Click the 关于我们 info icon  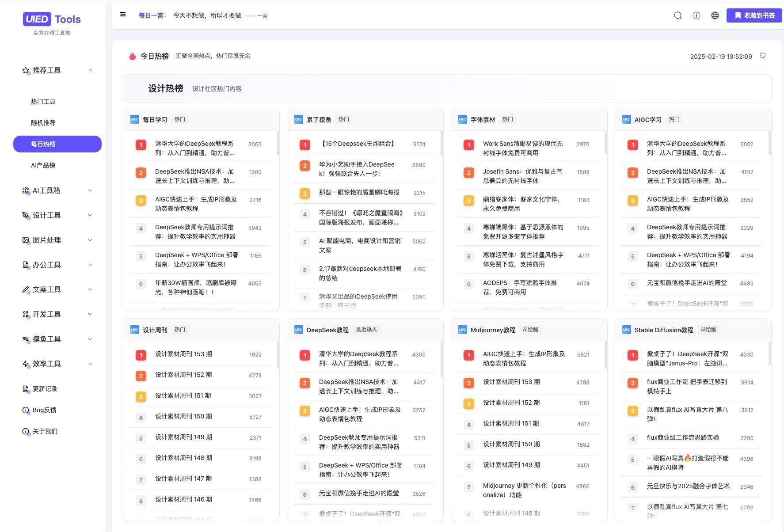pos(26,432)
